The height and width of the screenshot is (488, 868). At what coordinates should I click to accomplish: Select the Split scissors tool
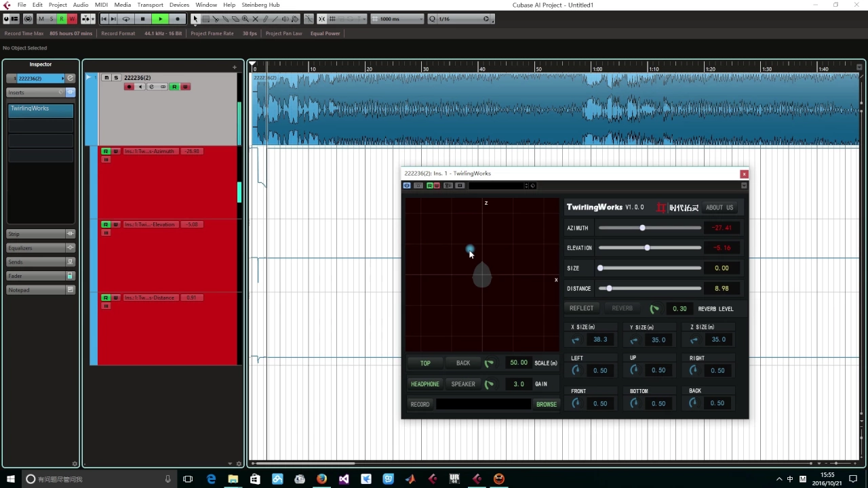(216, 19)
